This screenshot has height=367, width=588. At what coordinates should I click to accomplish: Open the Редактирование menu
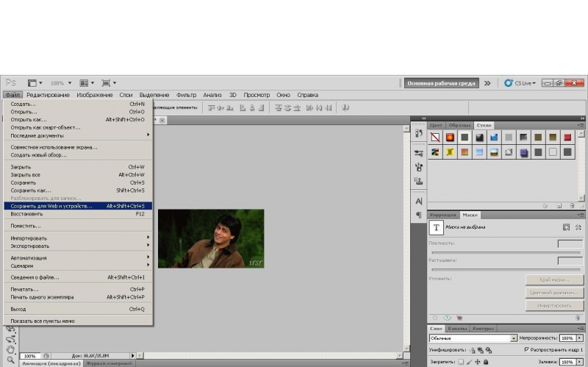pos(48,95)
